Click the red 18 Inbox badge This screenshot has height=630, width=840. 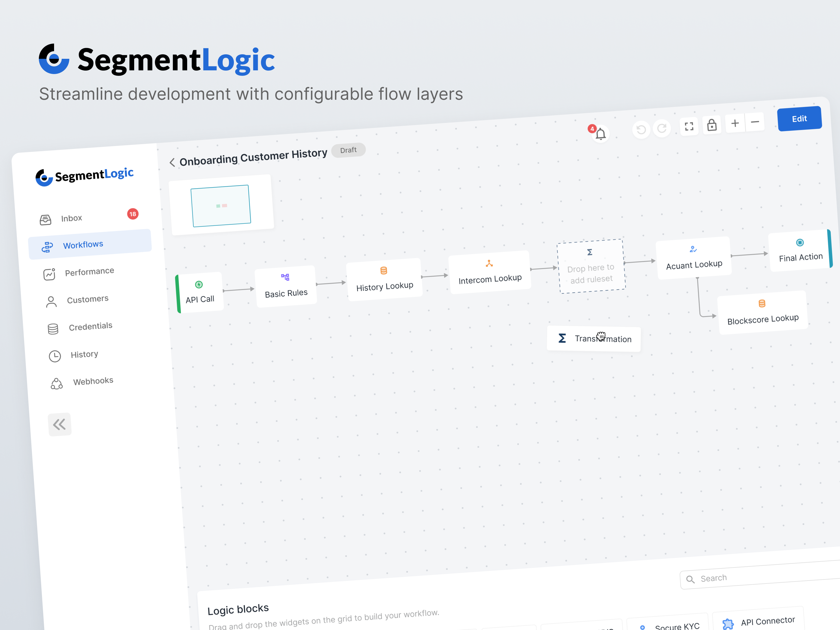coord(133,214)
